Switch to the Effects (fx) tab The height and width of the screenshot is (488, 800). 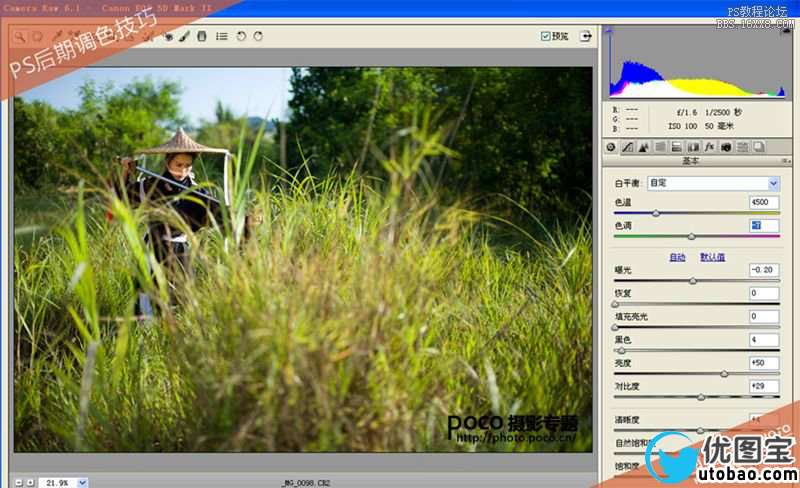tap(709, 146)
